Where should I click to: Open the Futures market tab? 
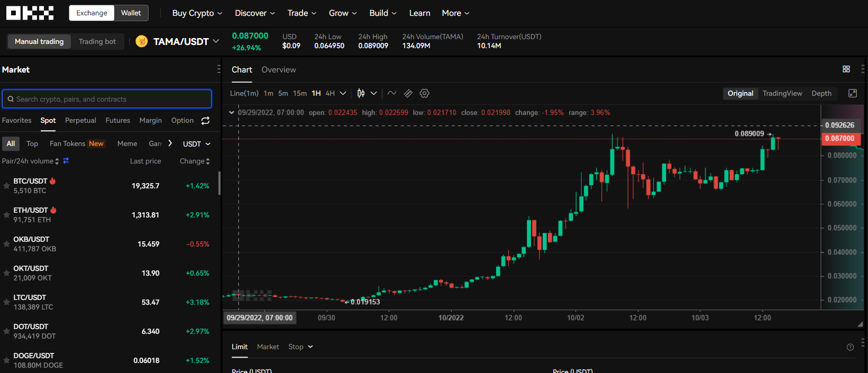117,121
